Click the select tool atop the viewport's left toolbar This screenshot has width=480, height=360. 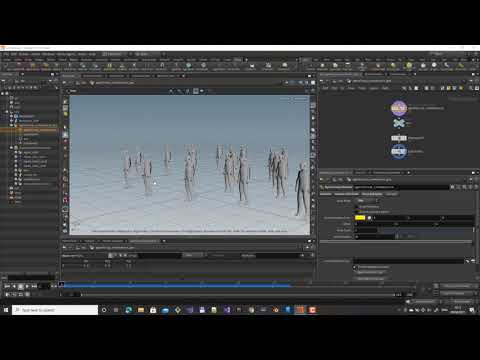coord(65,101)
